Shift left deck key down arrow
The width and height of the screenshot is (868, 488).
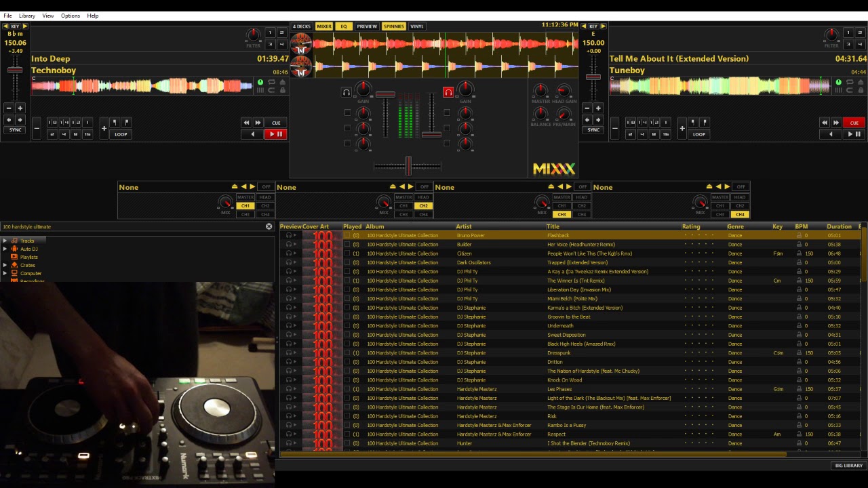[x=6, y=26]
